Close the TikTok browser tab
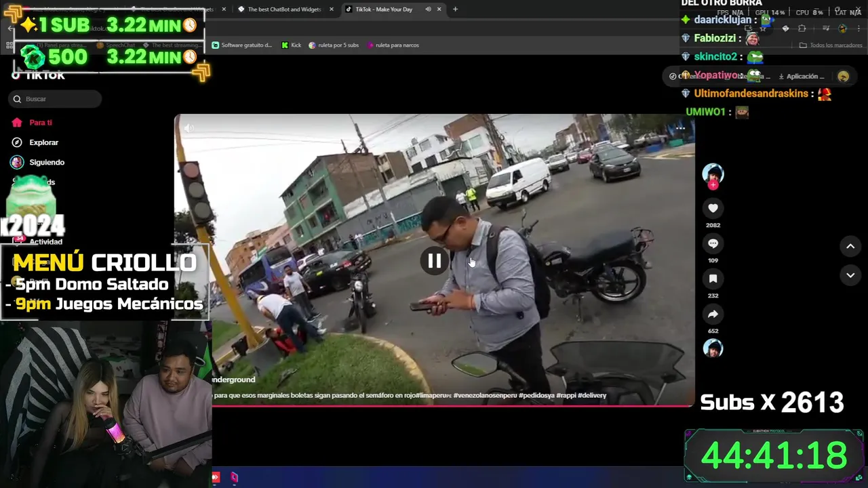Image resolution: width=868 pixels, height=488 pixels. point(439,9)
